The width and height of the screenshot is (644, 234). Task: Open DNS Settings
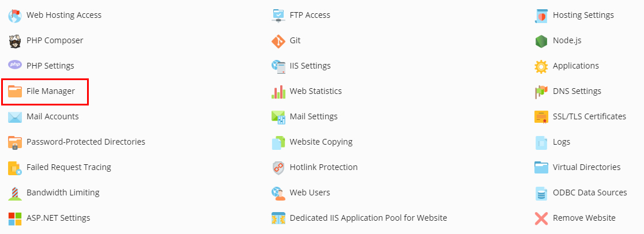577,91
